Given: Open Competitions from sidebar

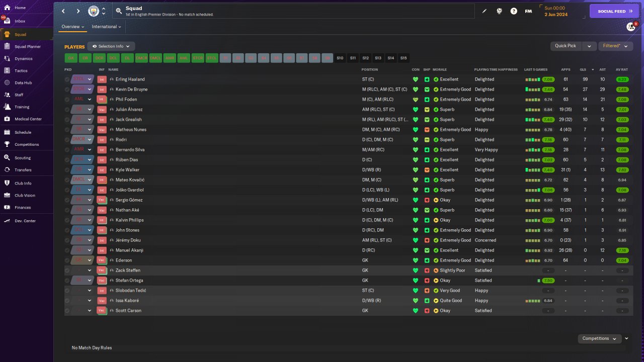Looking at the screenshot, I should [26, 144].
